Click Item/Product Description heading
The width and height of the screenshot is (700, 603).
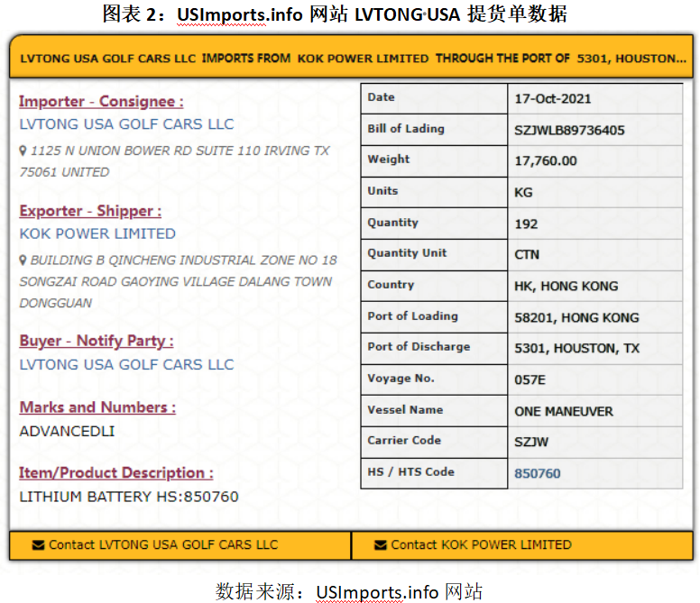(x=116, y=473)
